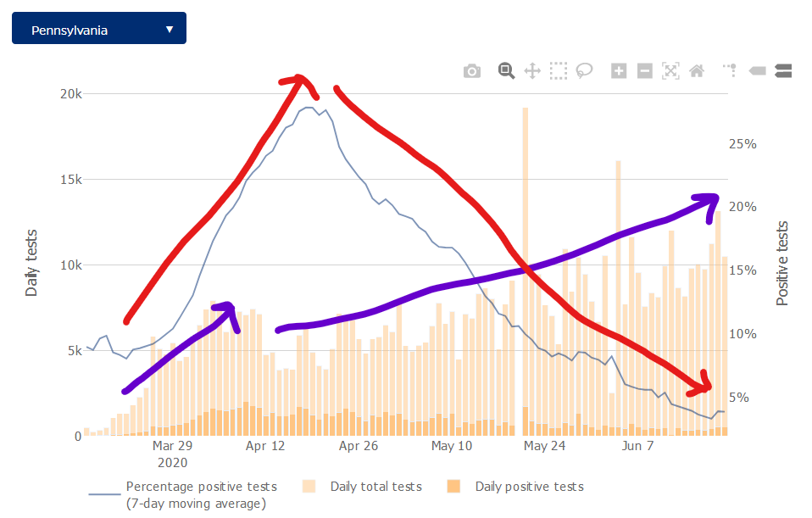Show closest data on hover
812x518 pixels.
tap(758, 71)
